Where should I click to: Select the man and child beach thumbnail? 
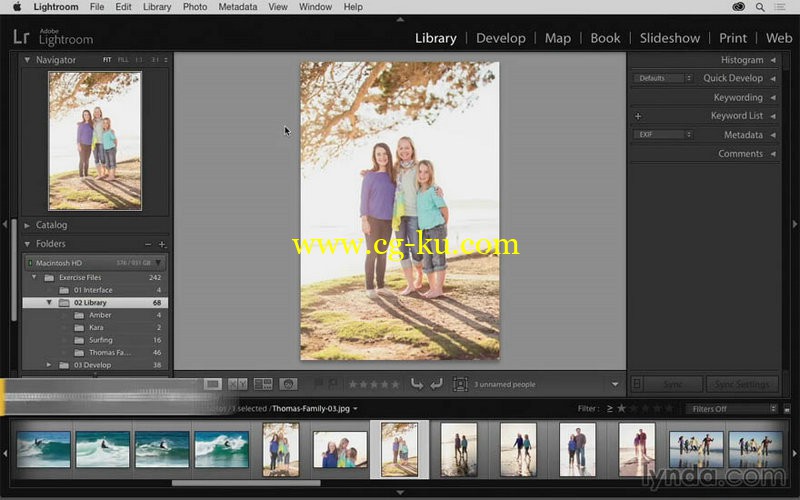point(578,449)
